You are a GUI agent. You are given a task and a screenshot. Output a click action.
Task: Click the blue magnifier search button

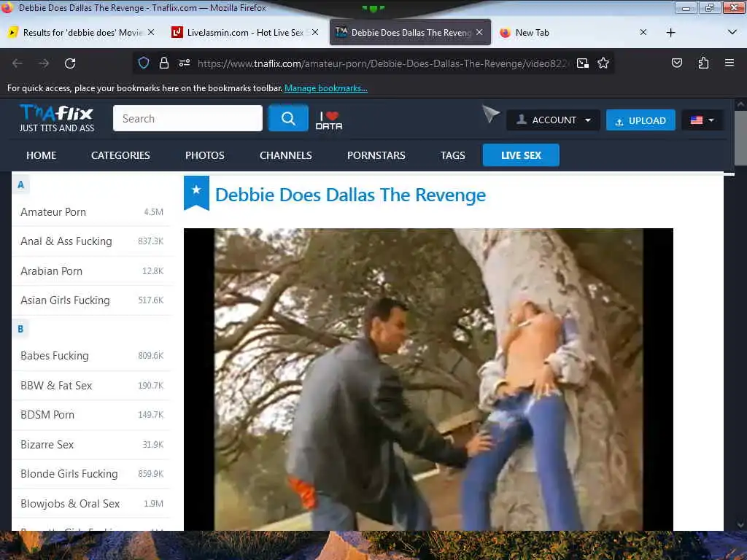click(288, 118)
